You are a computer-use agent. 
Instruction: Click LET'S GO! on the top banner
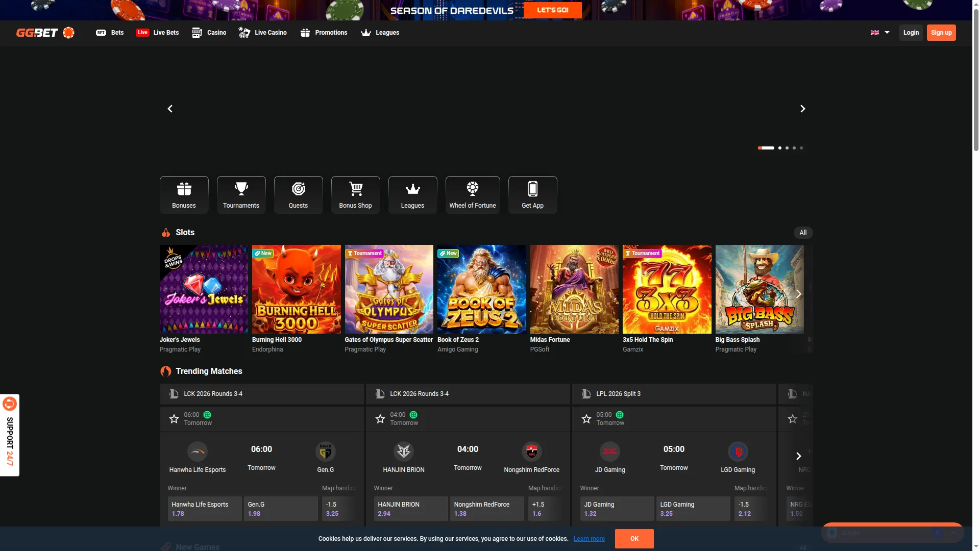click(553, 10)
